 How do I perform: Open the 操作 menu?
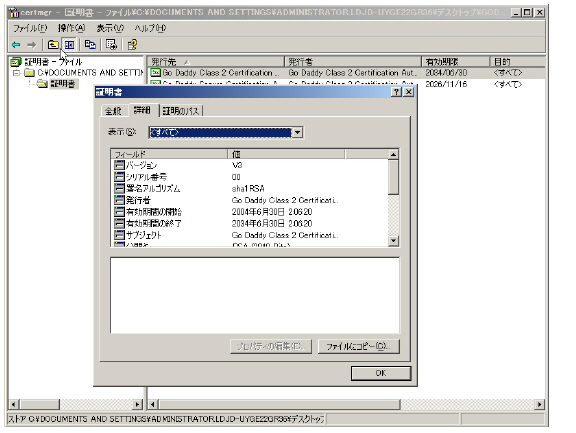pos(71,28)
